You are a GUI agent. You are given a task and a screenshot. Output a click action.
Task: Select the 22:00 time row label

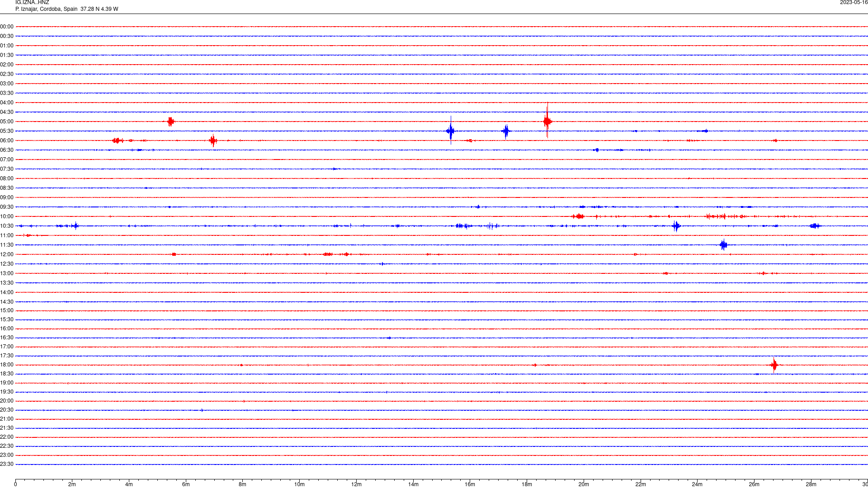7,437
